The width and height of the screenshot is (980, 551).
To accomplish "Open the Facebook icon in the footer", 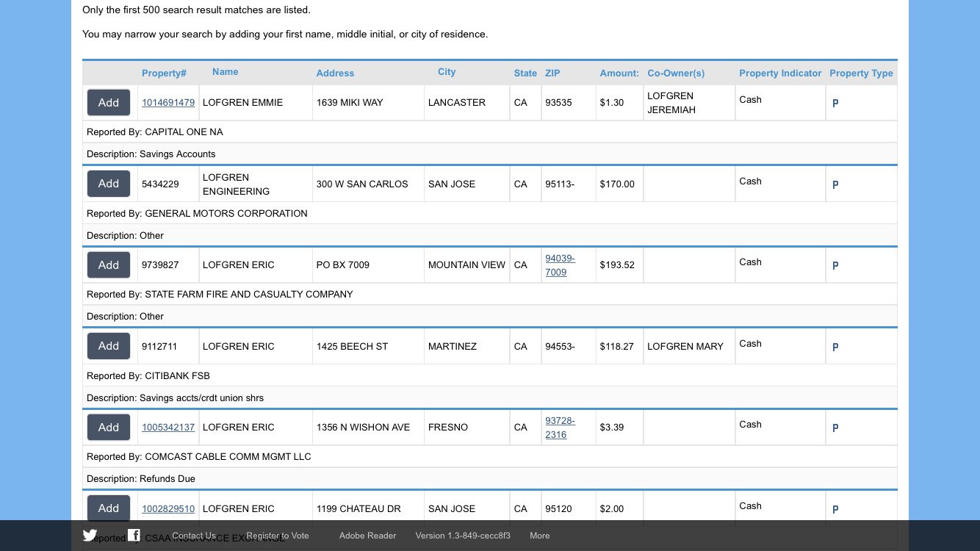I will point(134,535).
